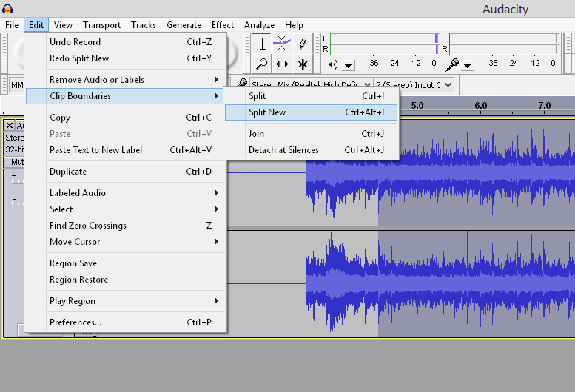Click the 6.0 mark on timeline ruler
This screenshot has height=392, width=575.
pyautogui.click(x=481, y=106)
